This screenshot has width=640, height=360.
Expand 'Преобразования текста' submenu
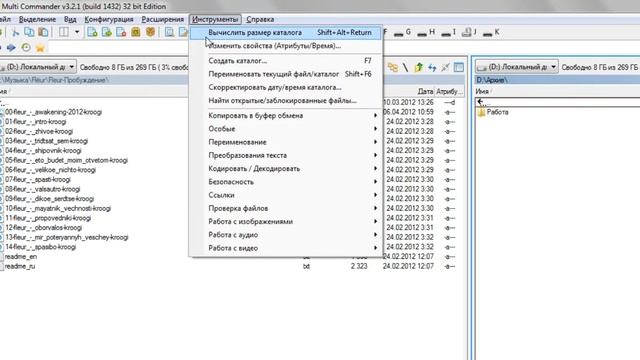[x=286, y=156]
